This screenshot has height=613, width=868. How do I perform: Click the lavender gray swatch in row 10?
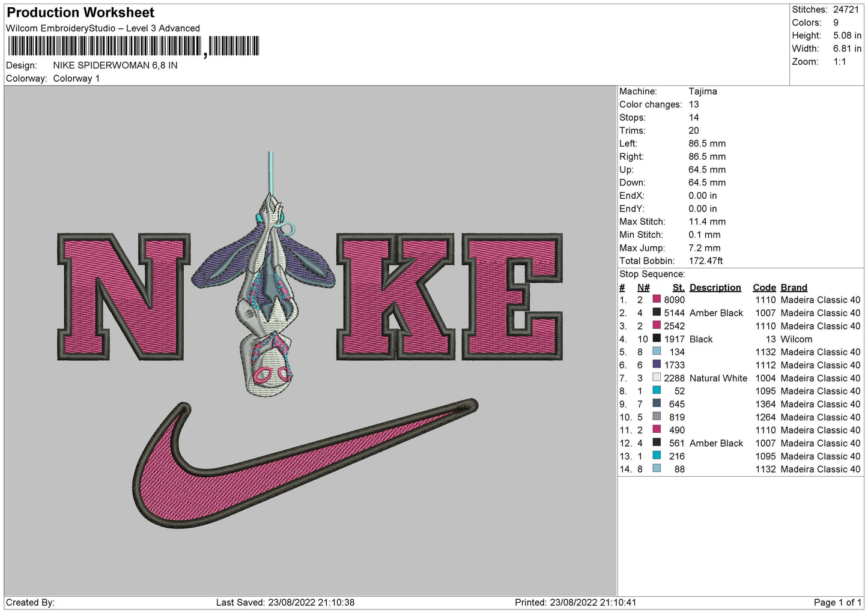tap(657, 417)
